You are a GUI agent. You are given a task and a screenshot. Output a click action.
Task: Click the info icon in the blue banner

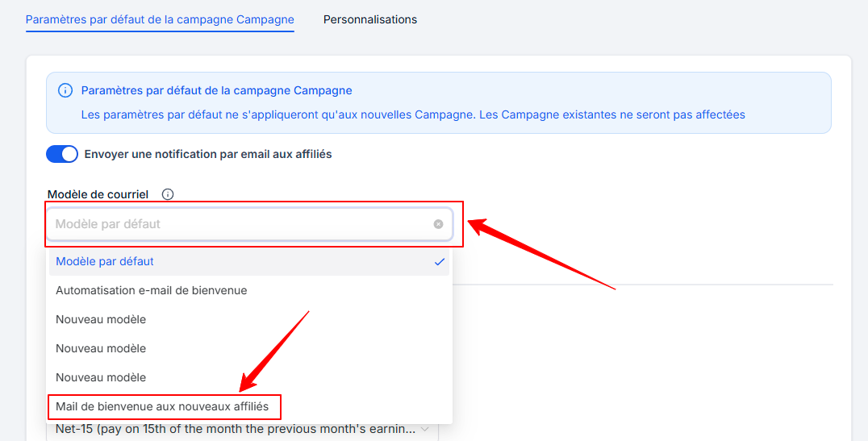[65, 90]
